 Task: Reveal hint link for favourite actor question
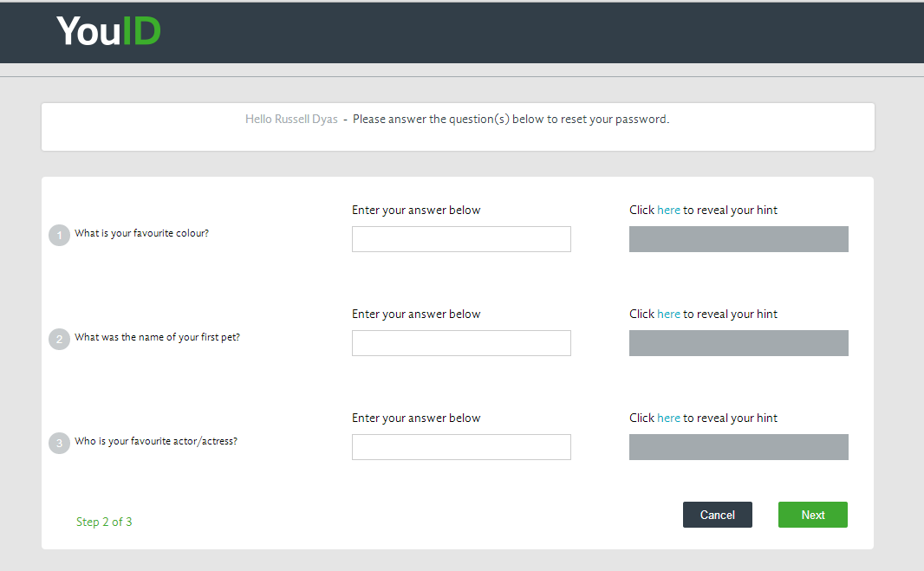click(x=668, y=418)
